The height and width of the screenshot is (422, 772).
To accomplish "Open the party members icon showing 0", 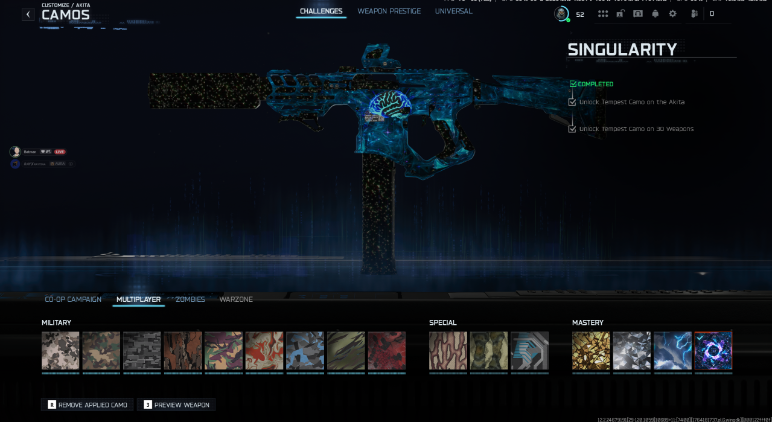I will pos(694,14).
